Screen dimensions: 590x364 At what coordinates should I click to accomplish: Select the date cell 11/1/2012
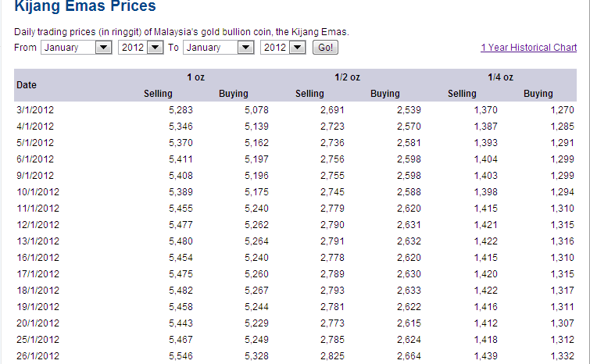(38, 209)
